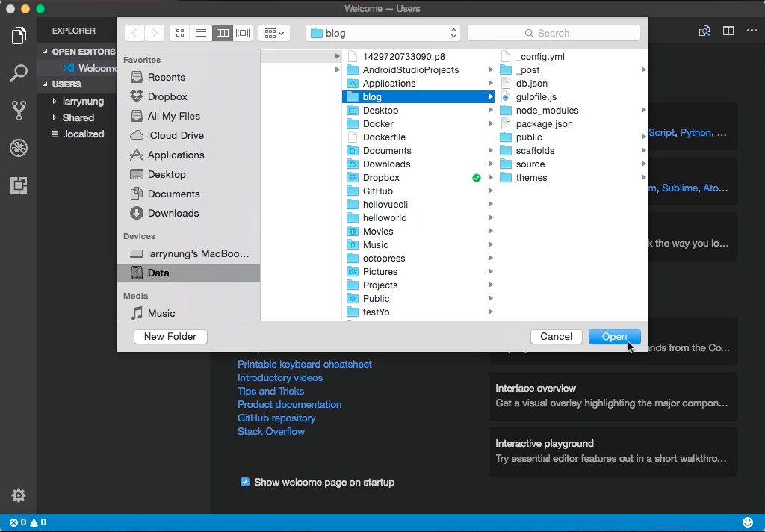
Task: Select Data device in sidebar
Action: point(188,273)
